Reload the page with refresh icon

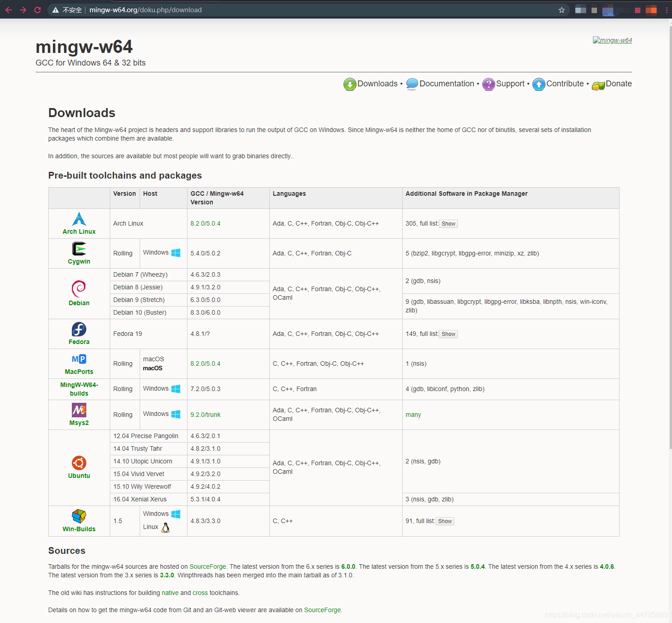click(x=38, y=10)
